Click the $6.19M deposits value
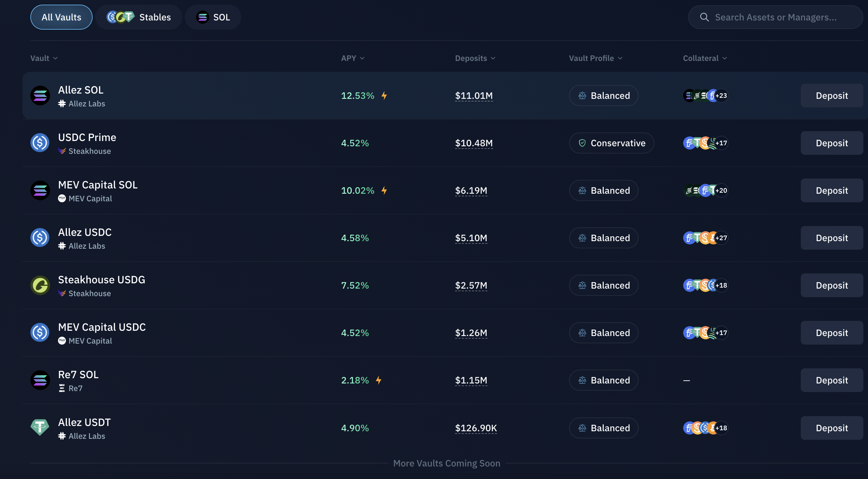The image size is (868, 479). (471, 191)
